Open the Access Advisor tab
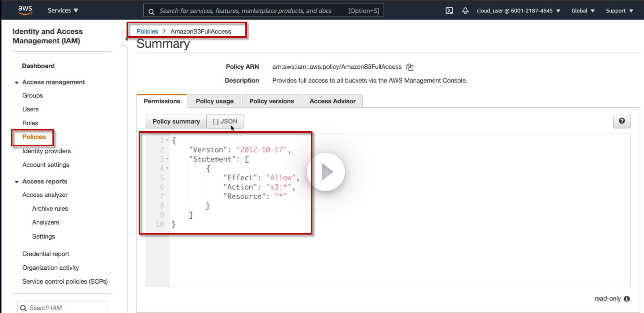 pyautogui.click(x=332, y=101)
